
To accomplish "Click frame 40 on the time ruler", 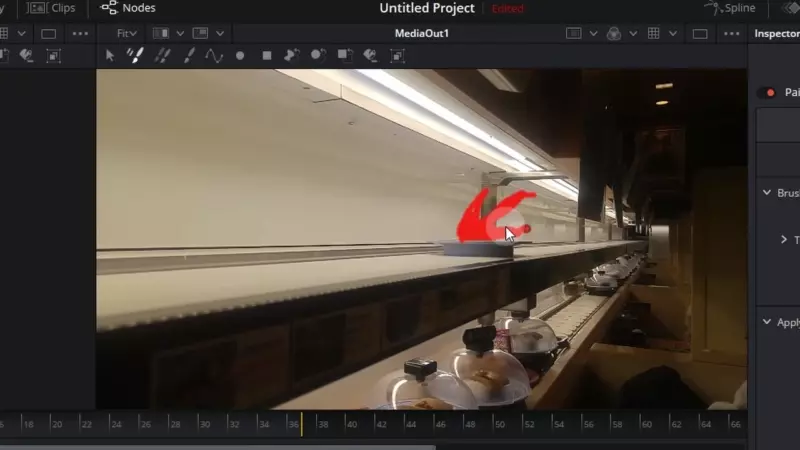I will (x=352, y=424).
